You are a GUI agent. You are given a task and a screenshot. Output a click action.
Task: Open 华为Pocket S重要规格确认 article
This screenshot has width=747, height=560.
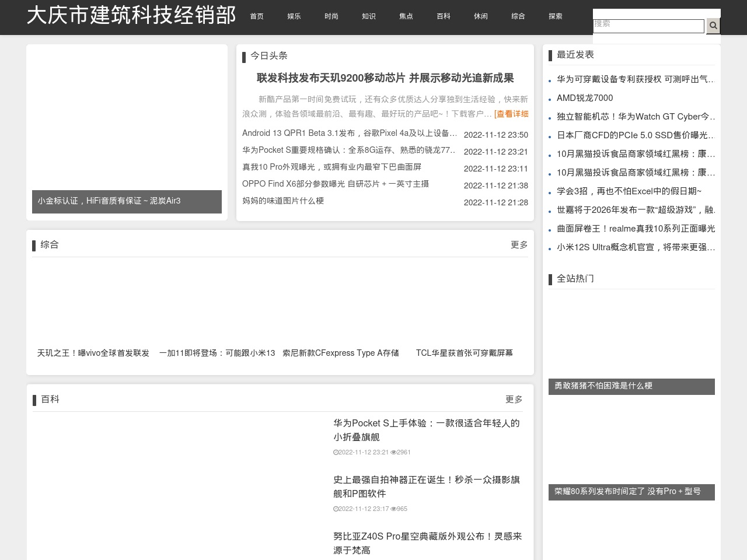(350, 150)
